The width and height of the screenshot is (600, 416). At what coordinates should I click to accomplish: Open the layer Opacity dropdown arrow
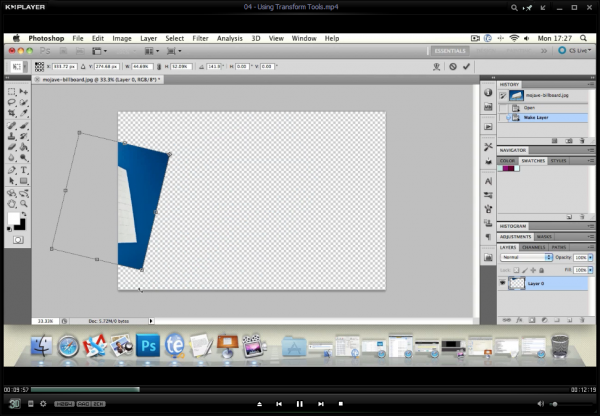(x=592, y=256)
